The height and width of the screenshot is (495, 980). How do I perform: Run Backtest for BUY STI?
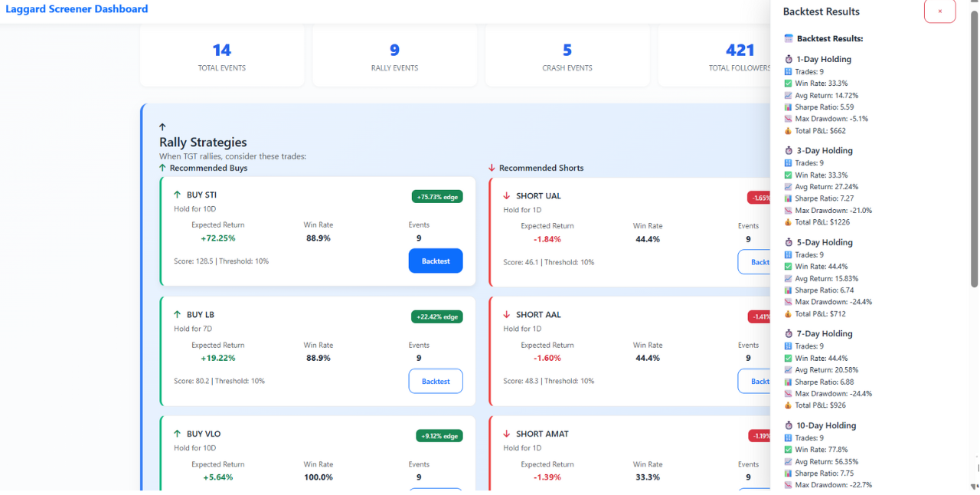point(436,261)
